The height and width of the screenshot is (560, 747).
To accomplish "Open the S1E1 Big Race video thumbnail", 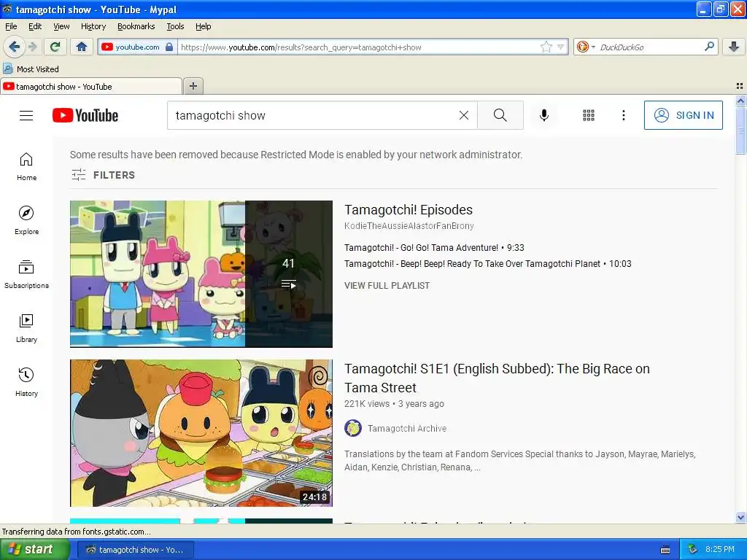I will coord(201,433).
